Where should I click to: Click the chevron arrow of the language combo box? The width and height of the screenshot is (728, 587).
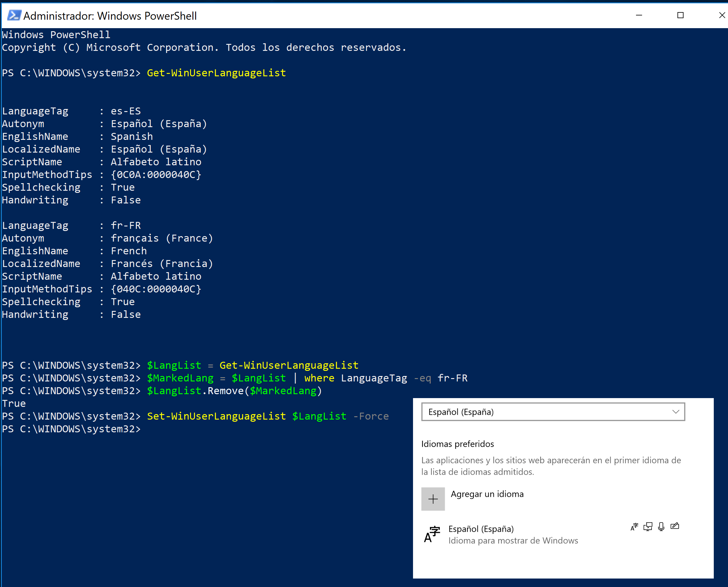click(x=676, y=412)
